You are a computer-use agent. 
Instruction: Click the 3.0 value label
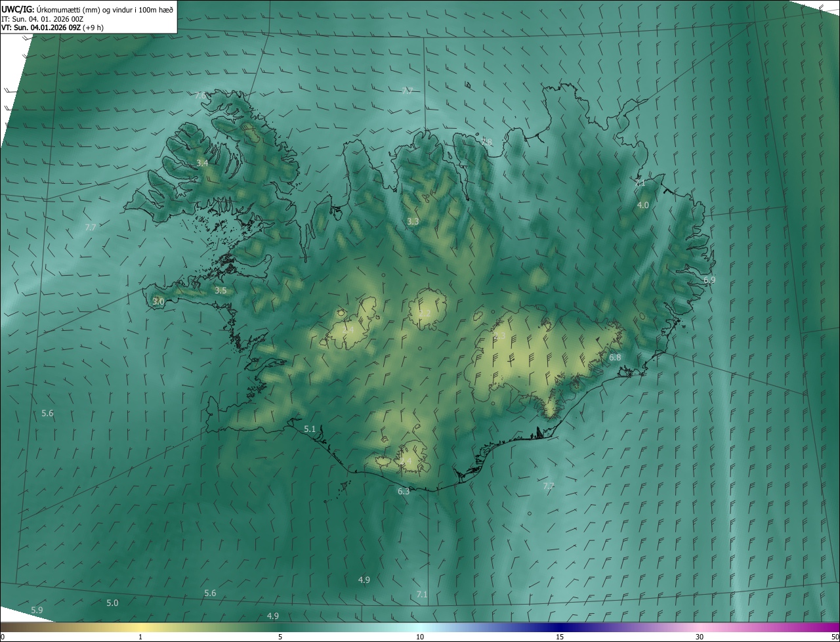[x=158, y=301]
